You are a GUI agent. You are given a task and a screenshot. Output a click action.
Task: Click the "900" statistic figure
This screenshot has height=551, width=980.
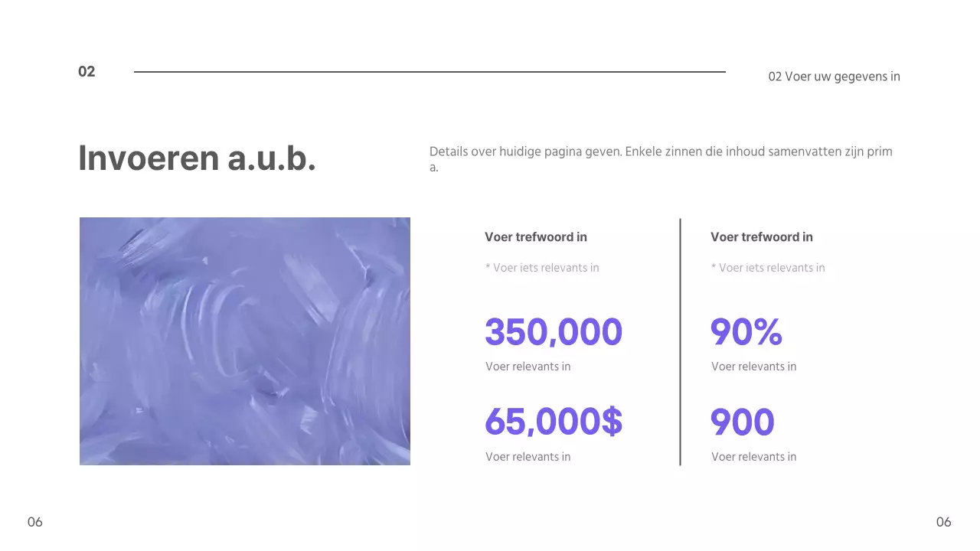click(742, 422)
